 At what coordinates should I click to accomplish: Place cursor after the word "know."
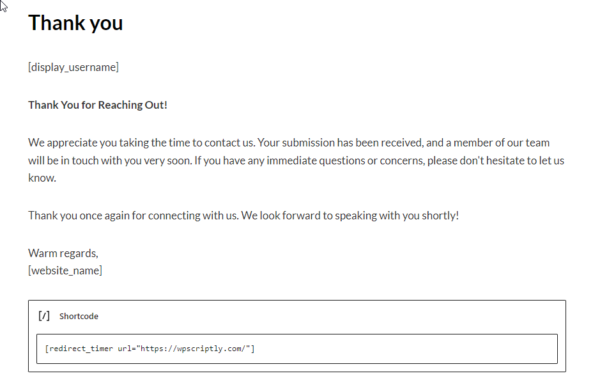[57, 178]
